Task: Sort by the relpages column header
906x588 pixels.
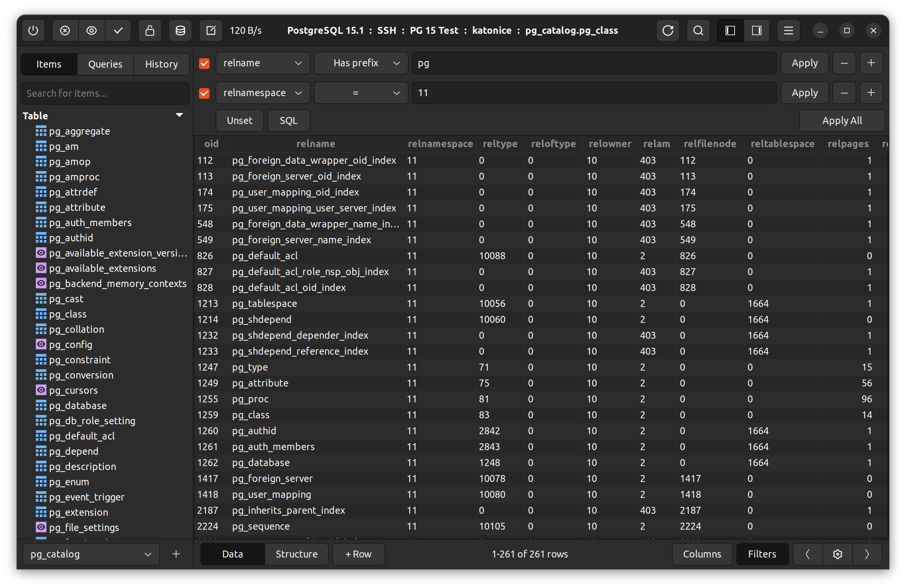Action: click(848, 144)
